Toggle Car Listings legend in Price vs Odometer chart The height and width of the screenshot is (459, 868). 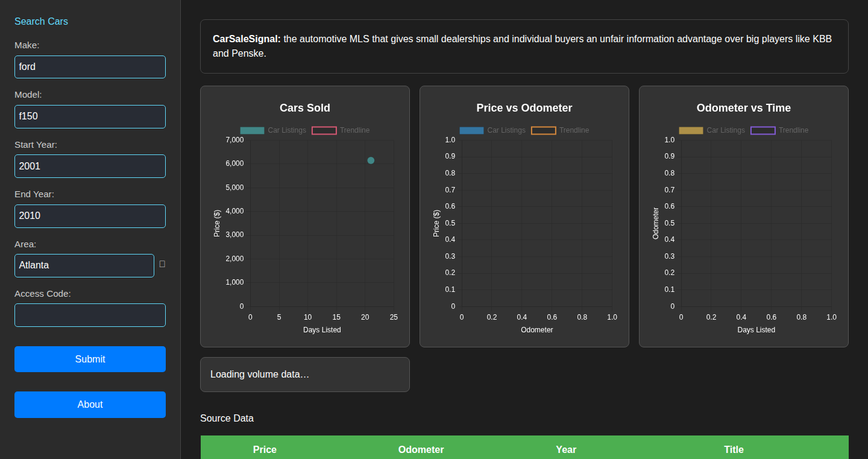tap(492, 130)
